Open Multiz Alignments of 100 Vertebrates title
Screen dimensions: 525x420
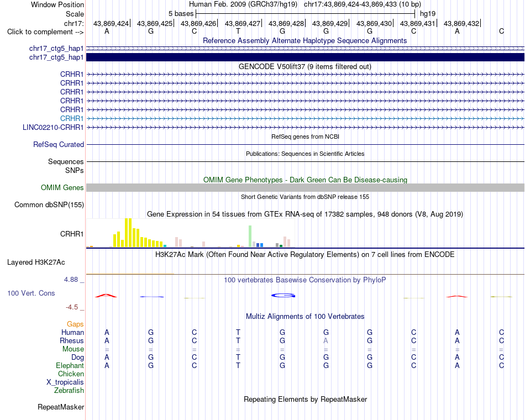tap(305, 317)
